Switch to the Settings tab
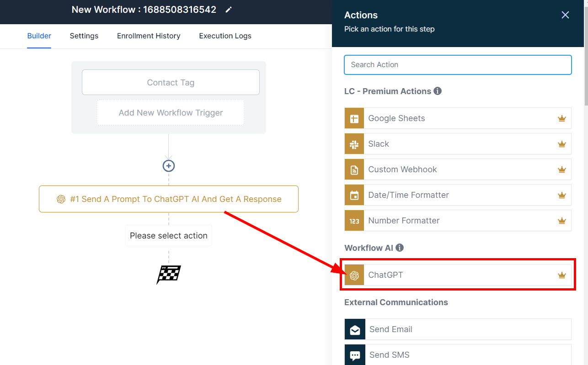The width and height of the screenshot is (588, 365). [x=84, y=36]
